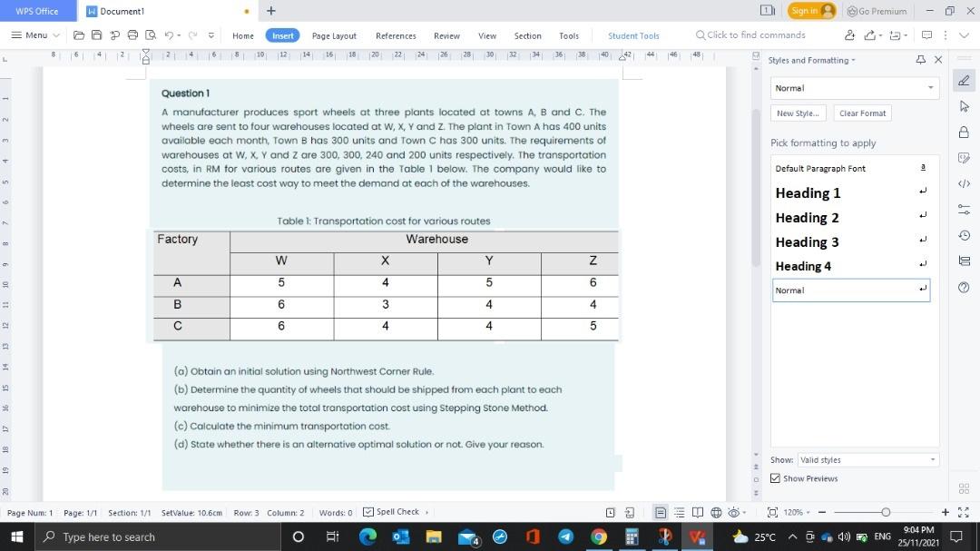Select the Insert tab
The image size is (980, 551).
click(282, 35)
